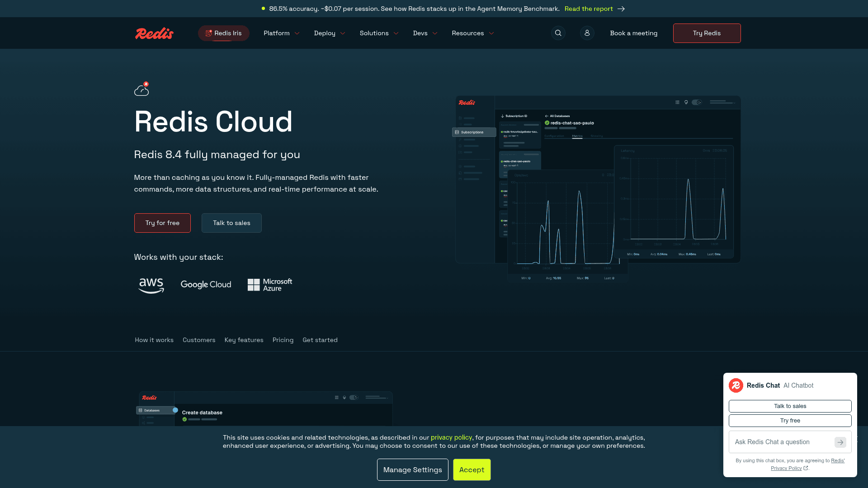Click Book a meeting
This screenshot has width=868, height=488.
pyautogui.click(x=634, y=33)
